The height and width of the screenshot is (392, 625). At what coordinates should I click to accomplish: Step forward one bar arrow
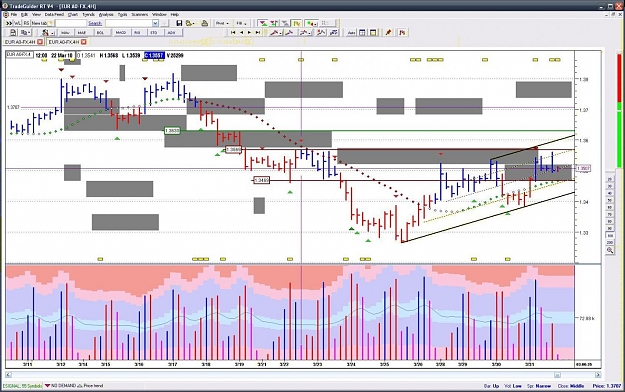250,33
